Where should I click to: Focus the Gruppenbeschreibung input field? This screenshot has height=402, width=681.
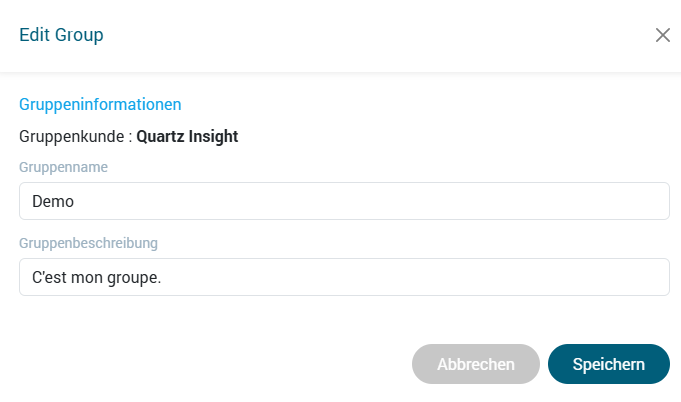[x=344, y=277]
